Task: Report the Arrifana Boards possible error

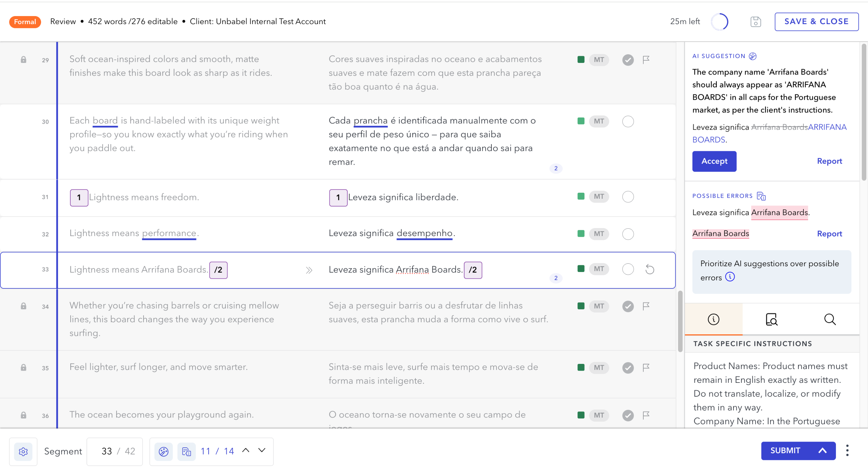Action: point(829,233)
